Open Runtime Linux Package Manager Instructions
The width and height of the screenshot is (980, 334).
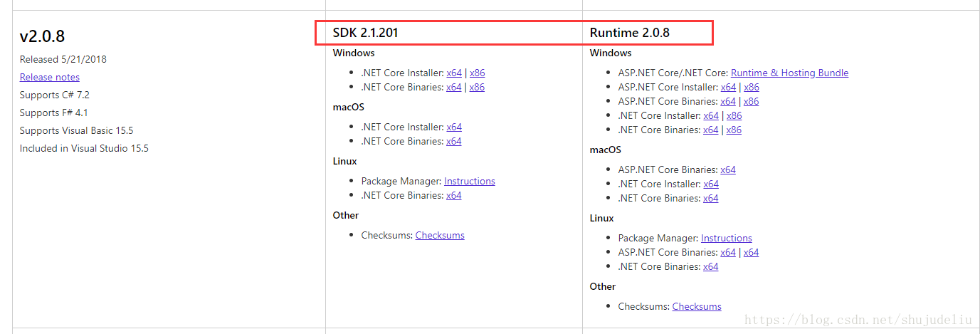[727, 238]
